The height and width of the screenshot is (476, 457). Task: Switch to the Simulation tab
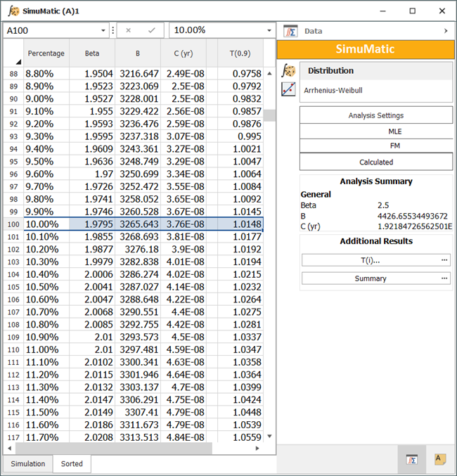[28, 463]
